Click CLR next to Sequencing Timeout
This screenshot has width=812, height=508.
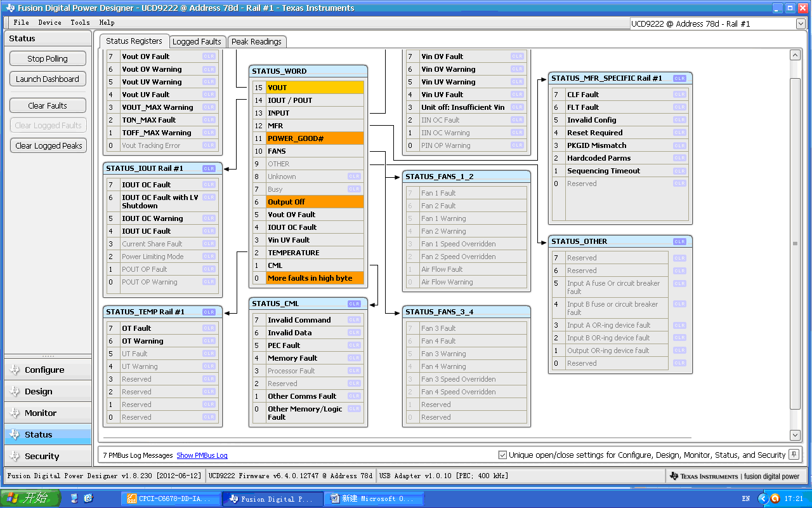(x=679, y=171)
